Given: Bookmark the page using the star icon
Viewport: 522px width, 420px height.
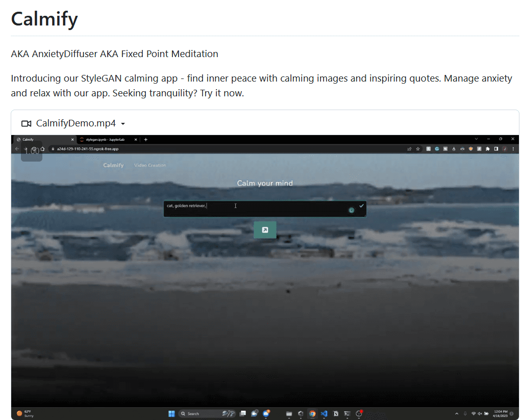Looking at the screenshot, I should [x=418, y=148].
